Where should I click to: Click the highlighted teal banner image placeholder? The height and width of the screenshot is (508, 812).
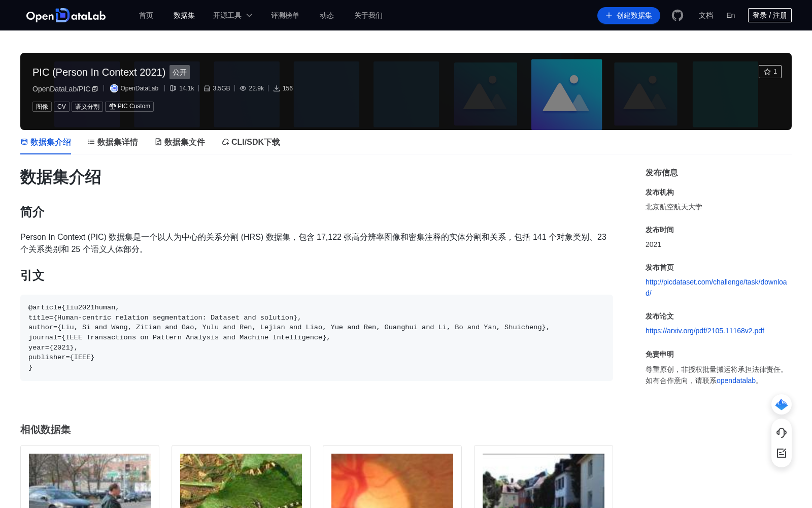tap(566, 94)
